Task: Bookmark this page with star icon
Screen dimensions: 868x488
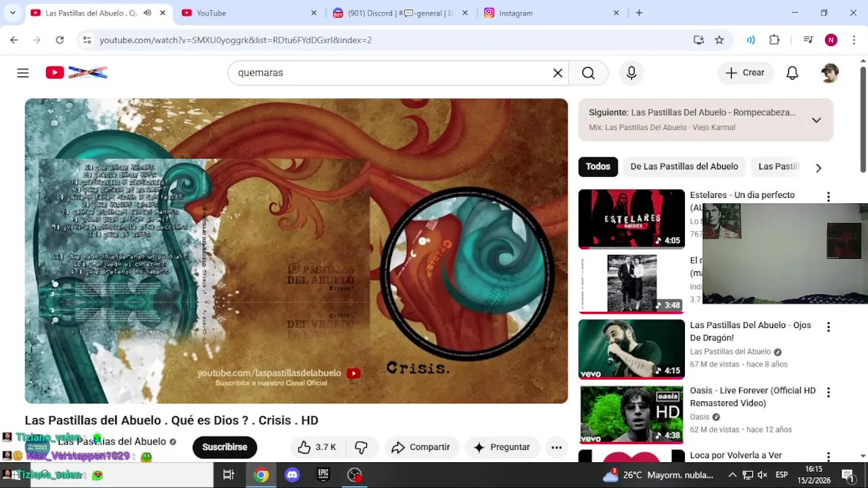Action: [719, 40]
